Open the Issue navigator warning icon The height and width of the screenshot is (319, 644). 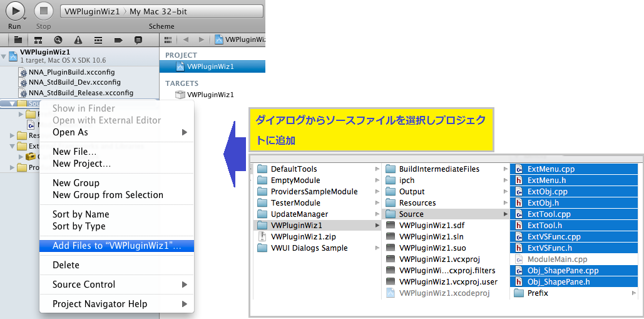(78, 40)
